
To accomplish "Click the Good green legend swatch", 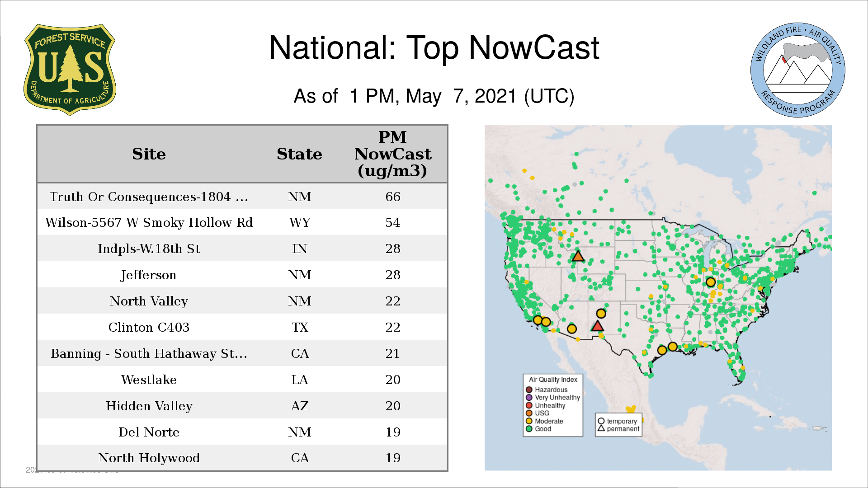I will (x=529, y=429).
